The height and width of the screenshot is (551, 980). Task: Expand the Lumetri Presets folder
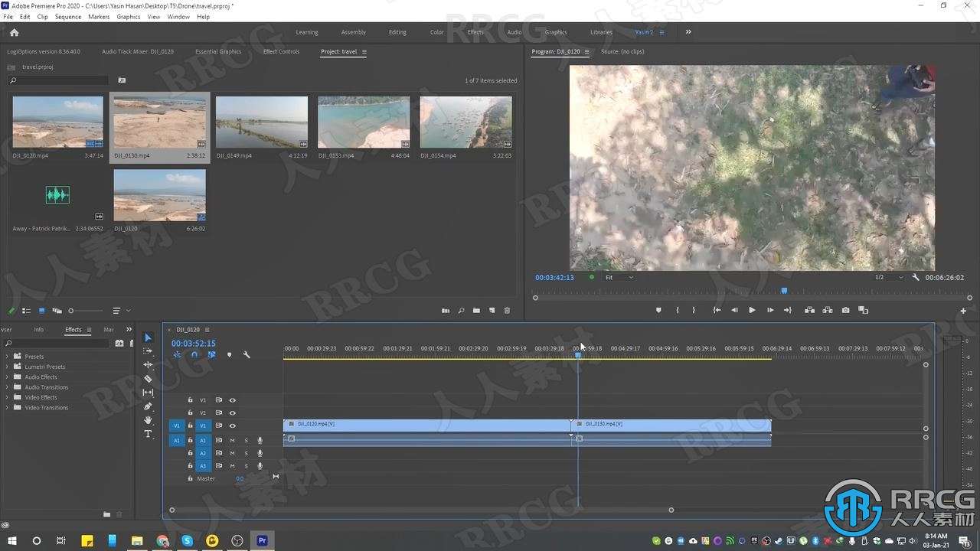(x=8, y=367)
